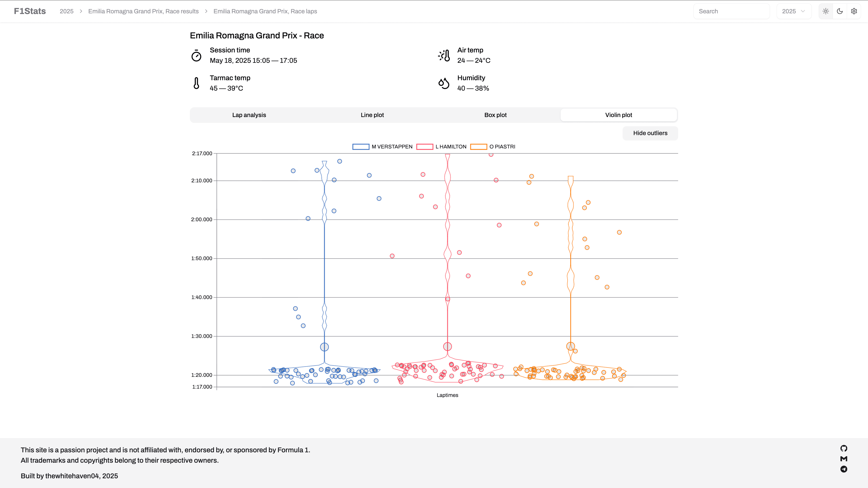The width and height of the screenshot is (868, 488).
Task: Select system theme gear icon
Action: tap(854, 11)
